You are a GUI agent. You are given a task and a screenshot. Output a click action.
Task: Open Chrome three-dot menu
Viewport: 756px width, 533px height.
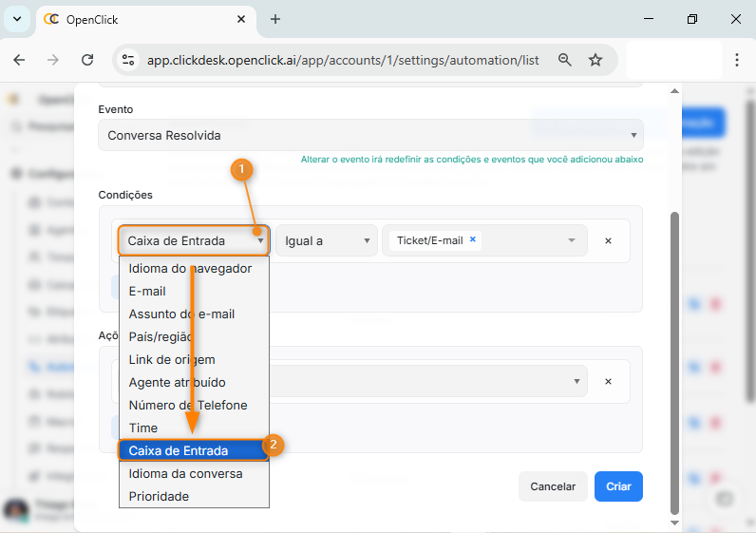click(737, 60)
